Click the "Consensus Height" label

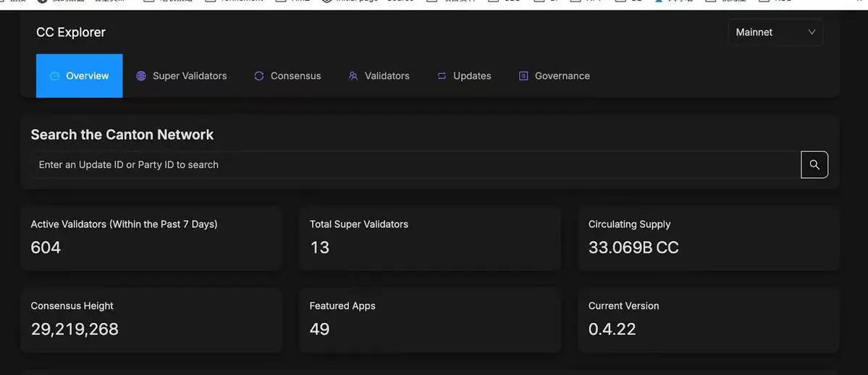[72, 306]
